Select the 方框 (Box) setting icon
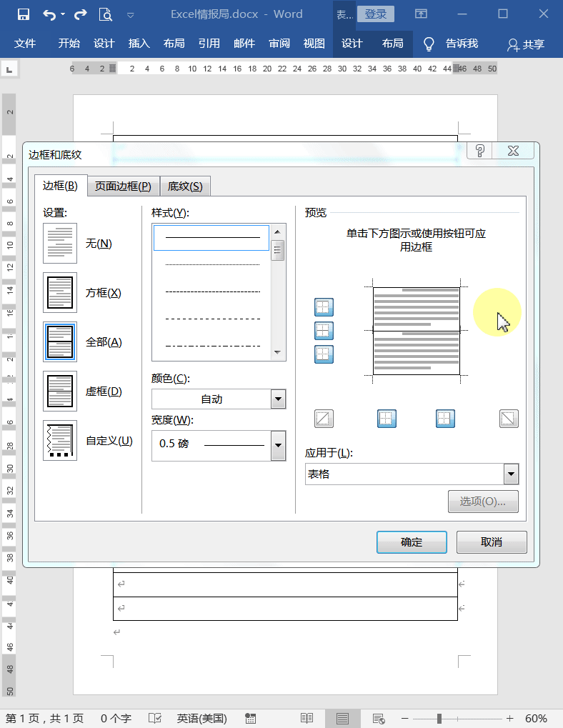Image resolution: width=563 pixels, height=728 pixels. click(x=60, y=292)
